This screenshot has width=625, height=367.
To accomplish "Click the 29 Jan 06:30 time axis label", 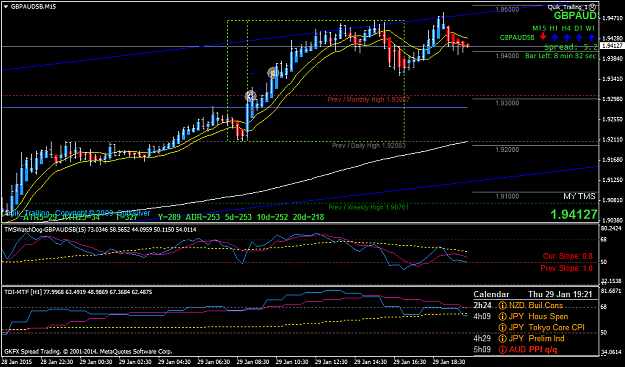I will (x=213, y=362).
